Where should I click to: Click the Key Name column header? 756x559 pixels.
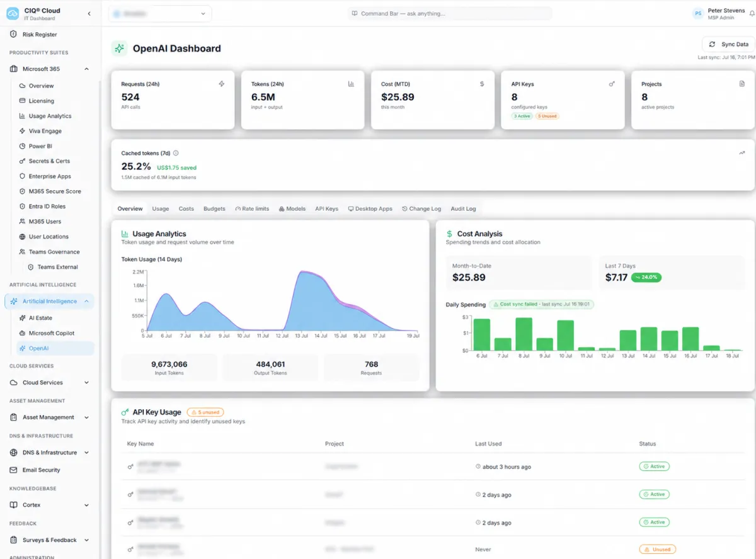[x=140, y=444]
